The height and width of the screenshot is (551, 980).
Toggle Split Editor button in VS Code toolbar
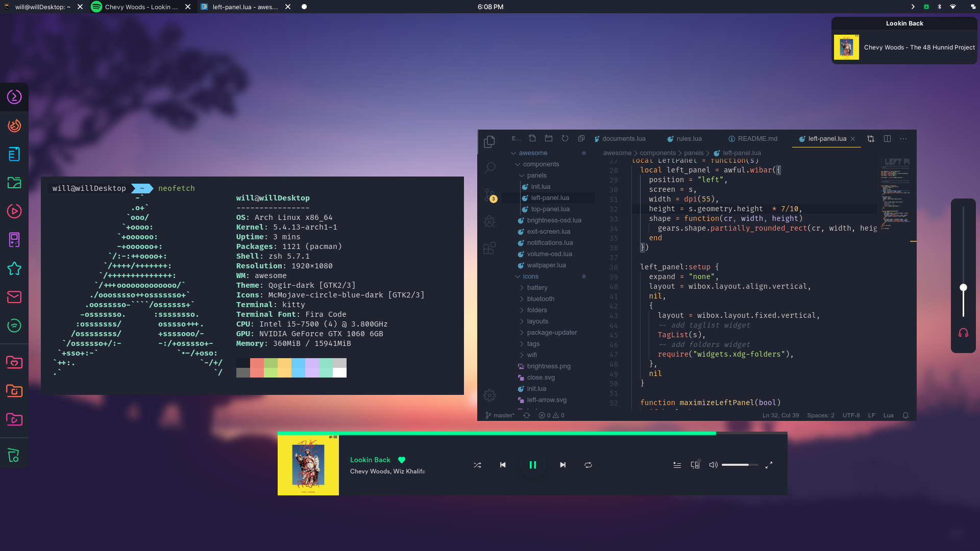[x=887, y=139]
